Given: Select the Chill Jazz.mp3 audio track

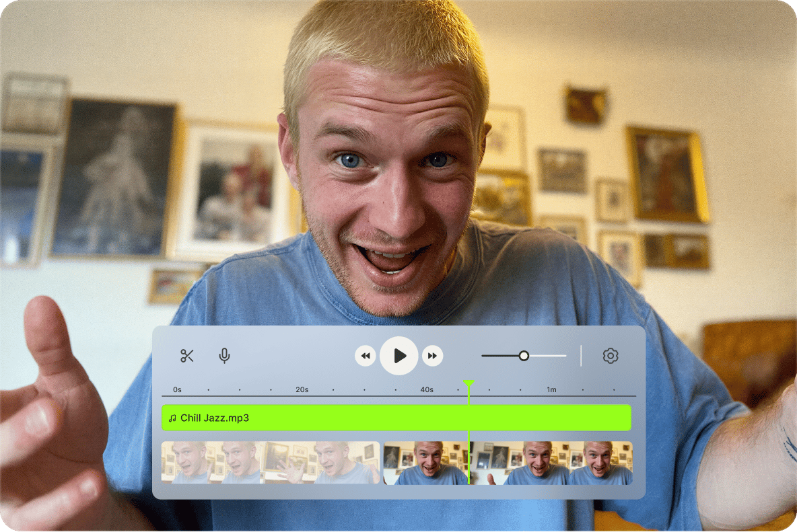Looking at the screenshot, I should [x=396, y=418].
